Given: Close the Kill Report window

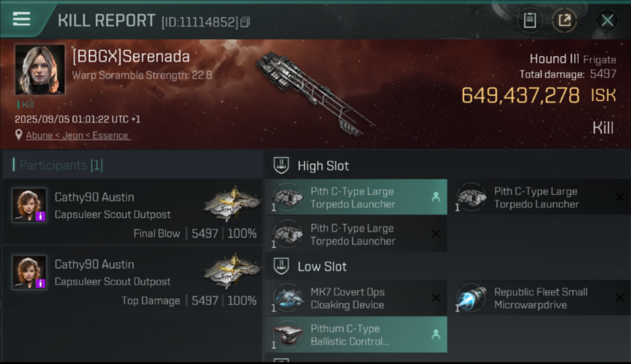Looking at the screenshot, I should point(607,20).
